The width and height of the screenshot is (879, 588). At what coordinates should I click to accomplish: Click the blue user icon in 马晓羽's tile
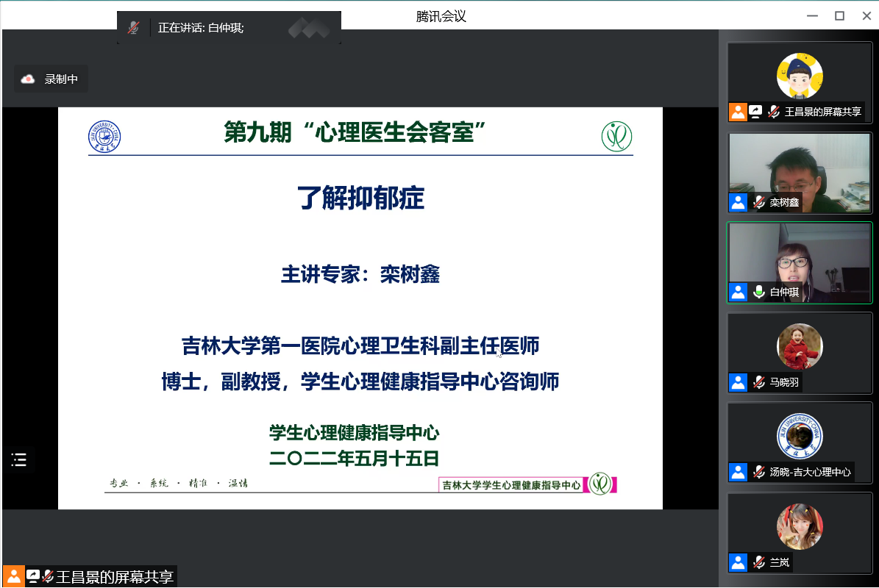738,382
